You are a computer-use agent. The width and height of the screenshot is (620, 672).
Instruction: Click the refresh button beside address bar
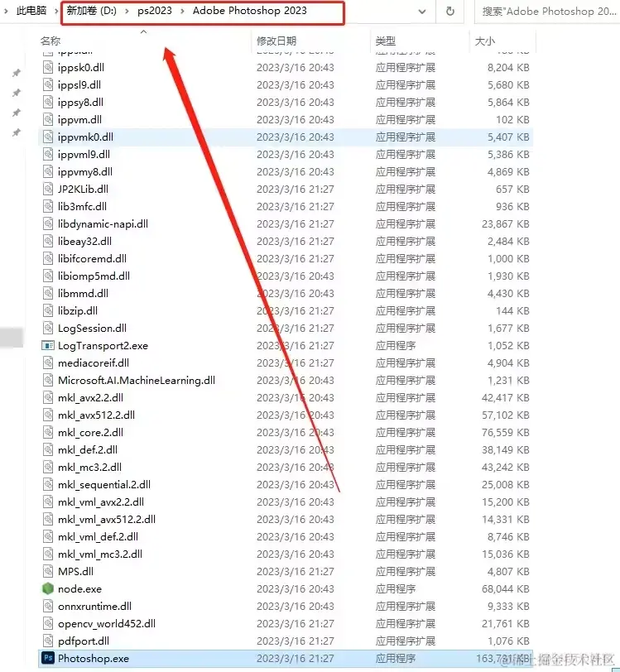pyautogui.click(x=449, y=11)
